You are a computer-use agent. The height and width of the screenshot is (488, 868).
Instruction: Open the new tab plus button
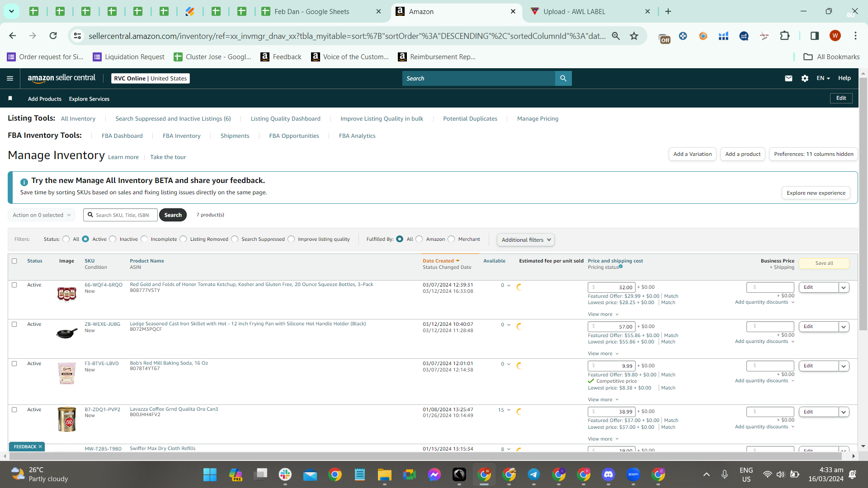pos(668,11)
